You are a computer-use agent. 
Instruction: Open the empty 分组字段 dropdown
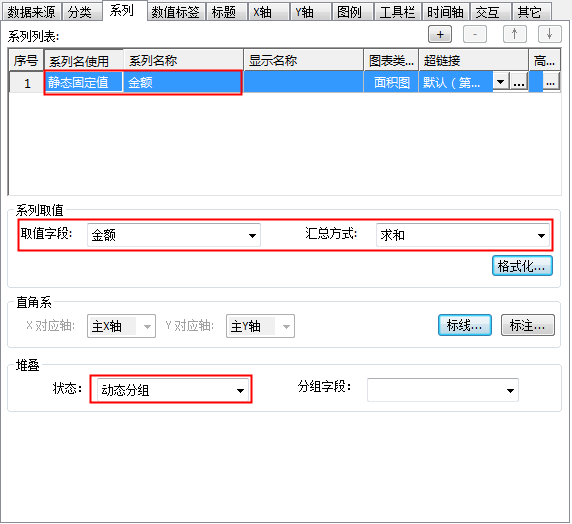(442, 390)
